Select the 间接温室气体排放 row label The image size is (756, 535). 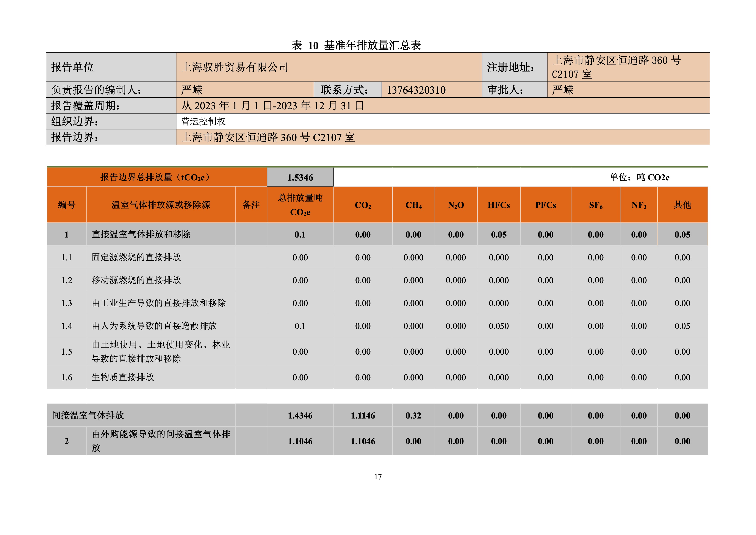click(88, 415)
